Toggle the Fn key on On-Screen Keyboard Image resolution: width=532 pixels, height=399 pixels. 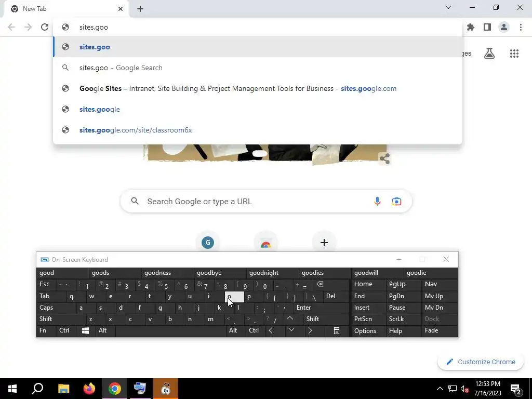[x=46, y=330]
